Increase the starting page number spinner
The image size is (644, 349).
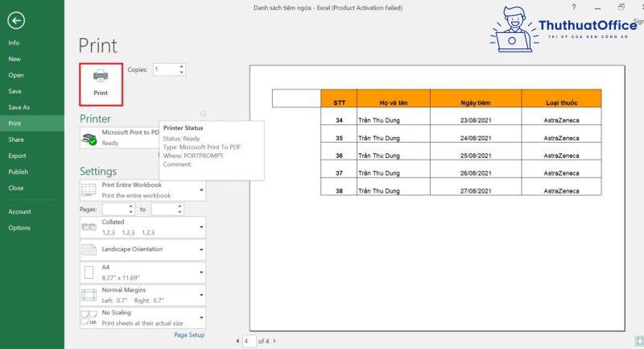[x=131, y=206]
